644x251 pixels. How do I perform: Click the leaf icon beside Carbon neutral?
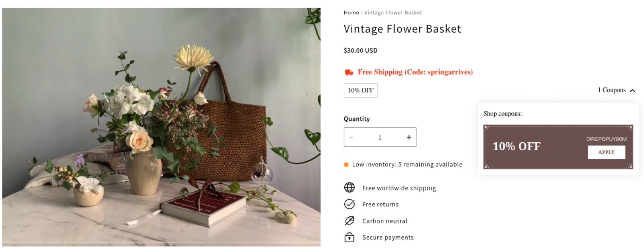point(349,221)
